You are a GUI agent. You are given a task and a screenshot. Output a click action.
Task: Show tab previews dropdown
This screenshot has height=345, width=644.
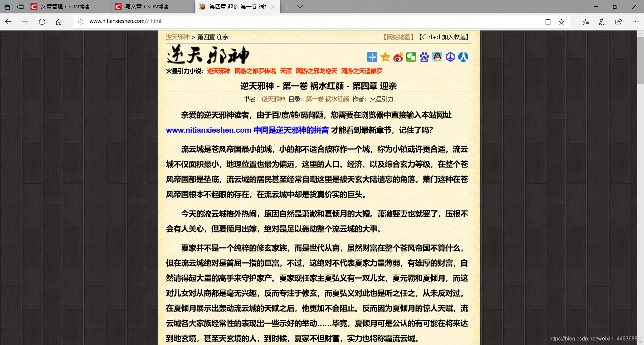coord(300,7)
